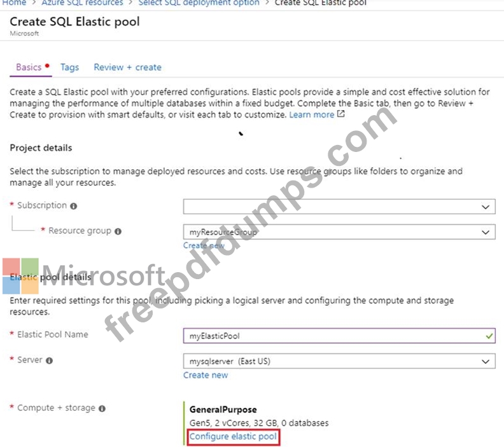Click Create new under Server
The image size is (504, 447).
coord(206,375)
